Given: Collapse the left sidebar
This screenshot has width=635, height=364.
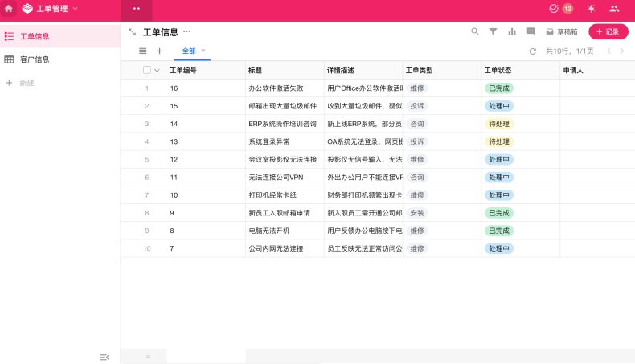Looking at the screenshot, I should (104, 357).
